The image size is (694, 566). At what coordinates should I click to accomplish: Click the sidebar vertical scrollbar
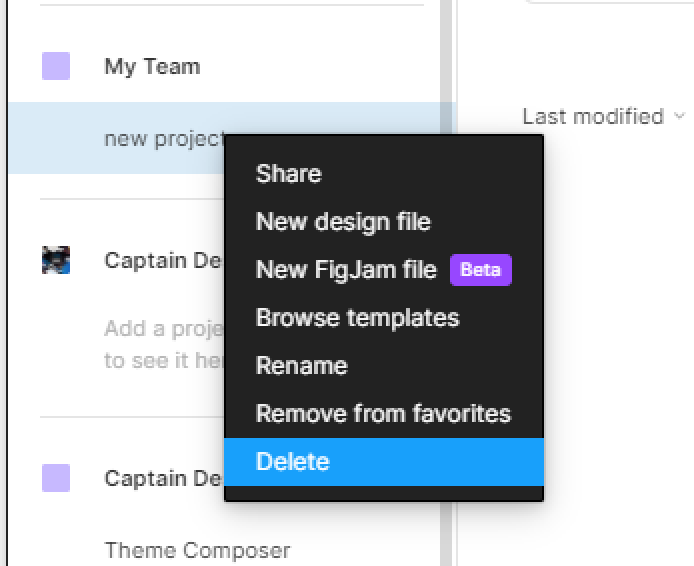(446, 283)
